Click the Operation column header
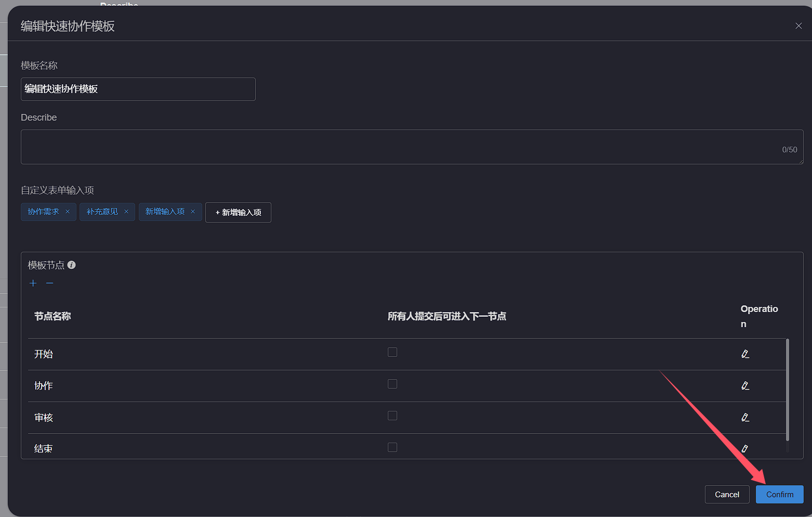 tap(759, 316)
